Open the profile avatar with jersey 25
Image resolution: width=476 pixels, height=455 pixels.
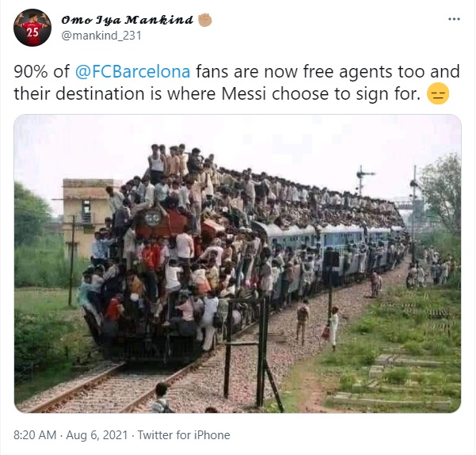32,28
